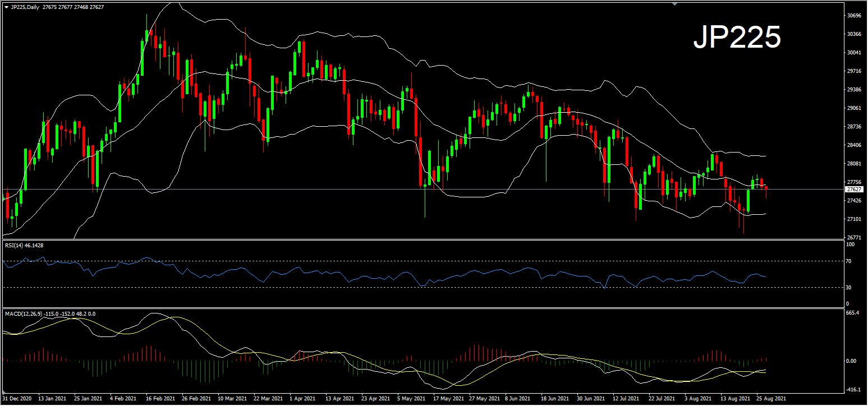Click the triangle arrow before JP225,Daily
The height and width of the screenshot is (406, 868).
(6, 7)
